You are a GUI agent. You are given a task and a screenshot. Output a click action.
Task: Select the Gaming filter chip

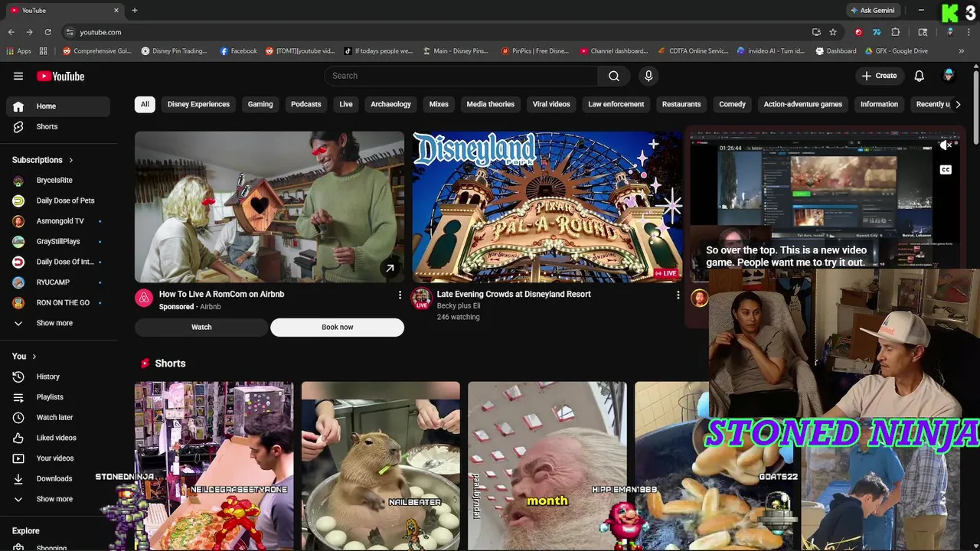pos(260,104)
